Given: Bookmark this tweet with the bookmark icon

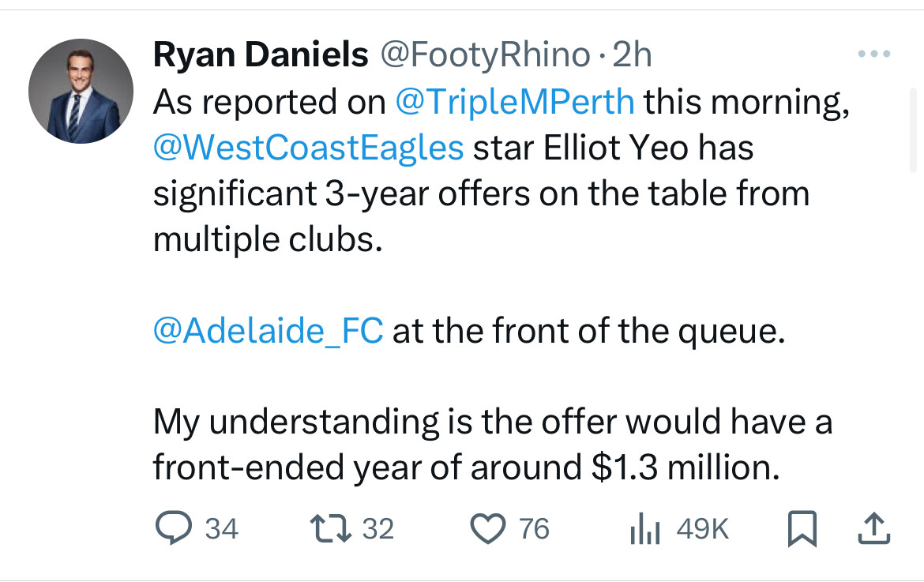Looking at the screenshot, I should (802, 528).
